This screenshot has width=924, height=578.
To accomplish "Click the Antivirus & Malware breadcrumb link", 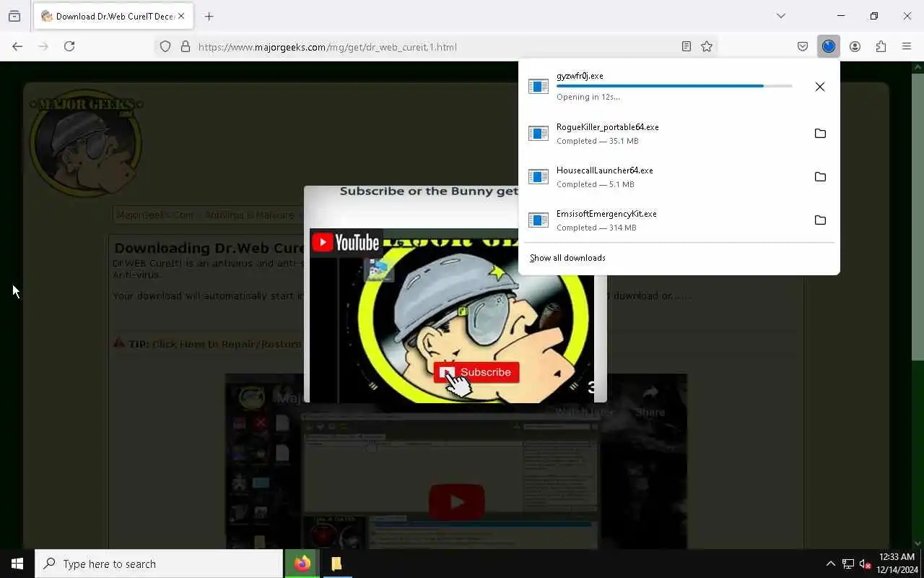I will [249, 215].
